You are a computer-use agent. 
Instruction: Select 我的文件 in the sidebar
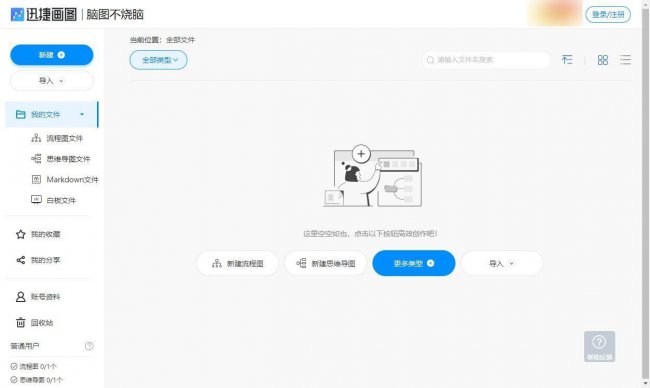(x=52, y=114)
